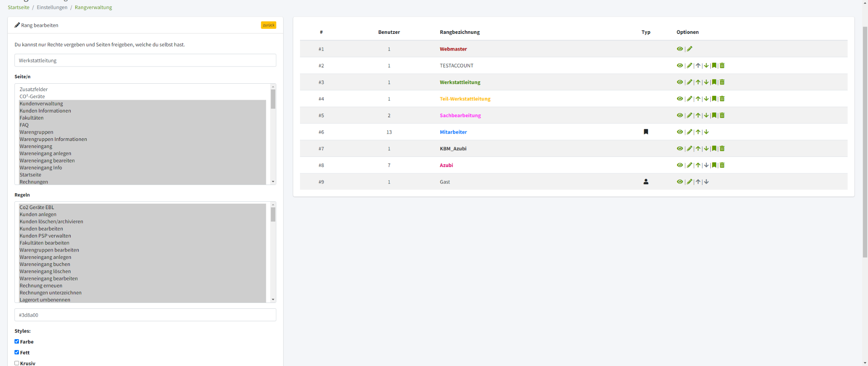Viewport: 868px width, 366px height.
Task: Click the color hex code field #3d8a00
Action: [x=145, y=315]
